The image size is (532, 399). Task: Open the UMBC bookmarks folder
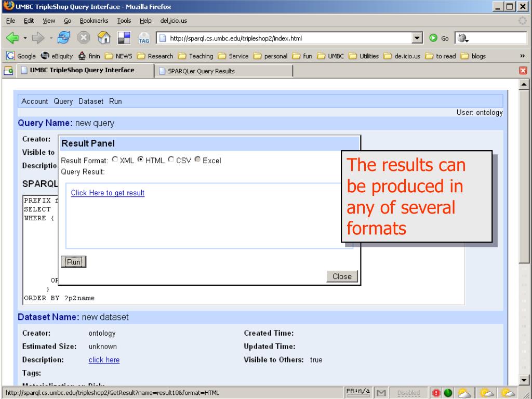click(331, 56)
